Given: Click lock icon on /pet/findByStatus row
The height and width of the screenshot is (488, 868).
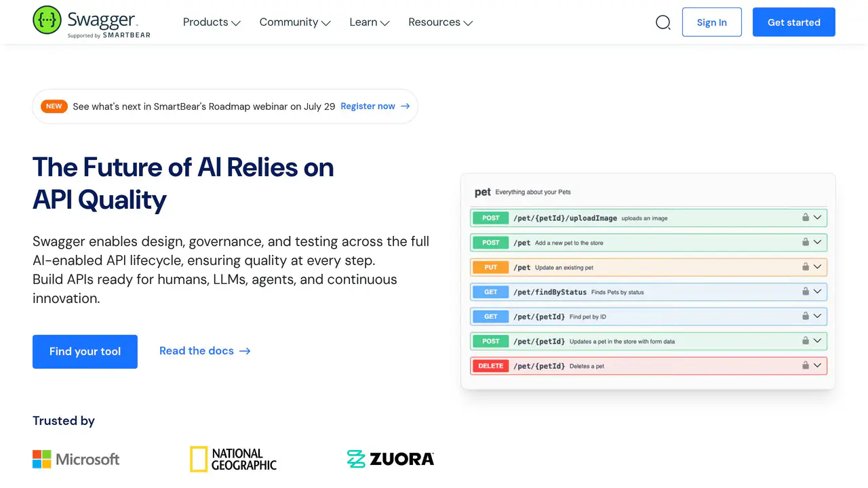Looking at the screenshot, I should click(806, 291).
